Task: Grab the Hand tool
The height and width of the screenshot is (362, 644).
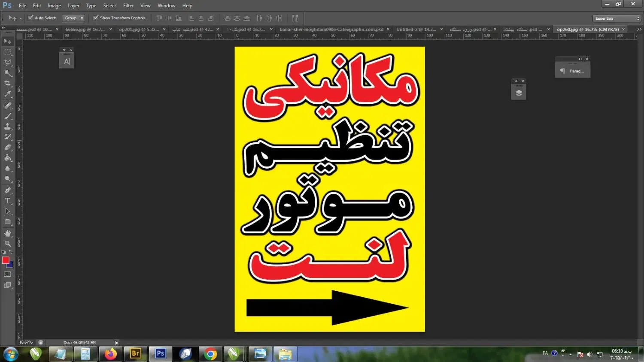Action: (8, 233)
